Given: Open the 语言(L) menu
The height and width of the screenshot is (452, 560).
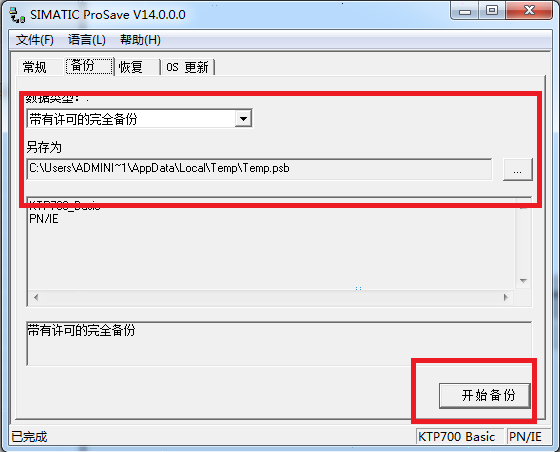Looking at the screenshot, I should point(87,40).
